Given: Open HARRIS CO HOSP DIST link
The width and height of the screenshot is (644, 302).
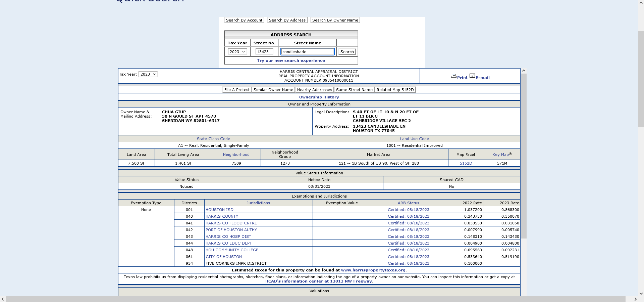Looking at the screenshot, I should [x=228, y=236].
